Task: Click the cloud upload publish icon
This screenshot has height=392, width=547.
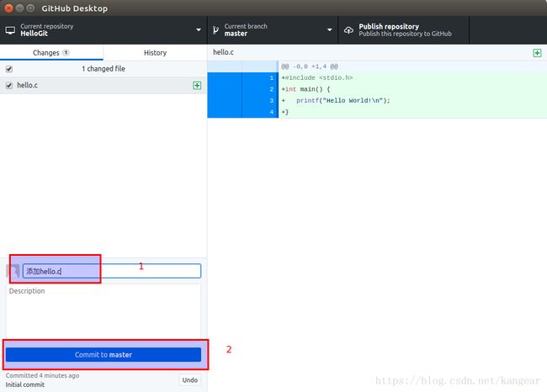Action: click(x=348, y=30)
